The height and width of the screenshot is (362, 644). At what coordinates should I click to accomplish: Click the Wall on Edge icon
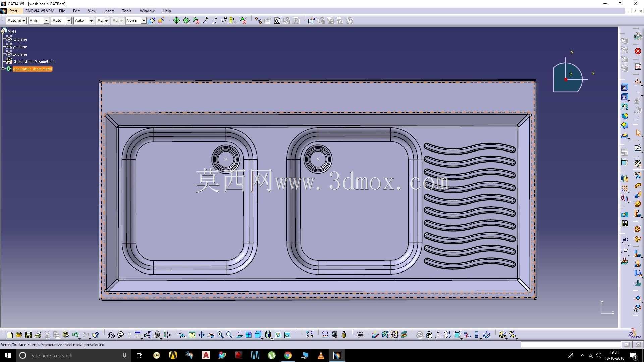tap(638, 194)
